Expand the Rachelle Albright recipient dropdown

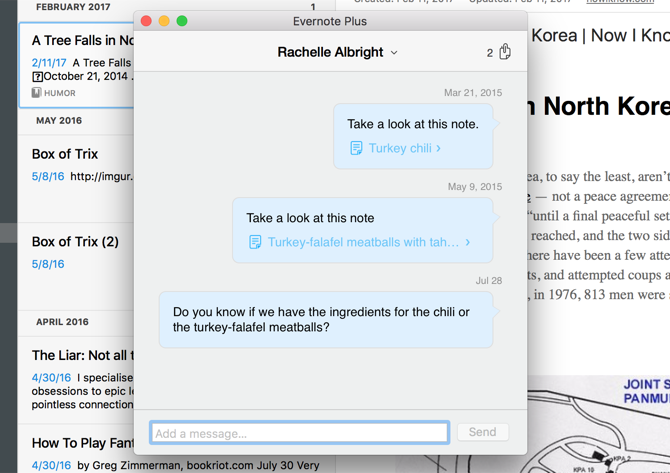394,53
